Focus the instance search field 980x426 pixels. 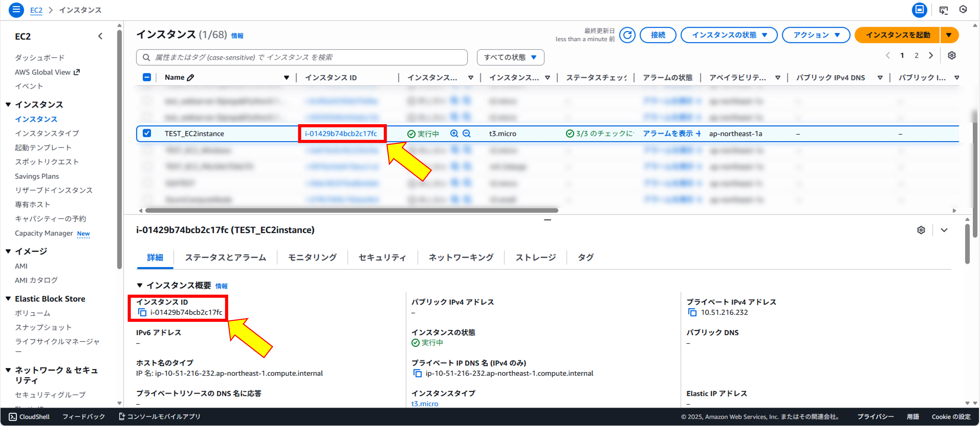[302, 58]
